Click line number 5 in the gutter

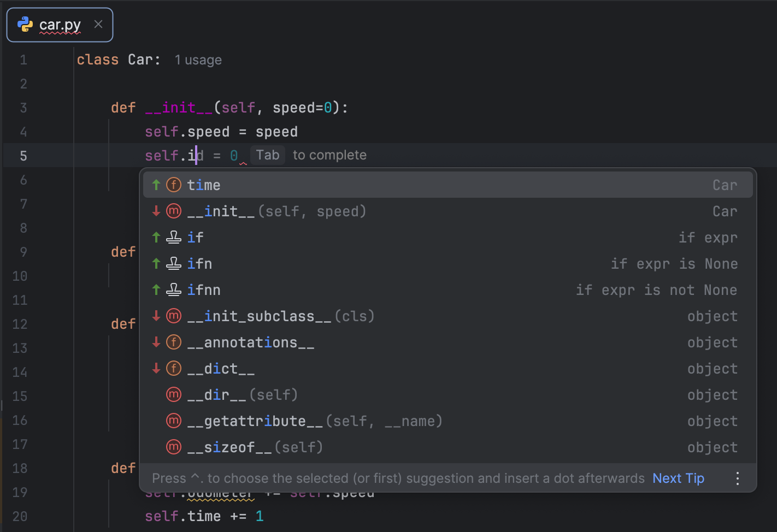(x=23, y=156)
